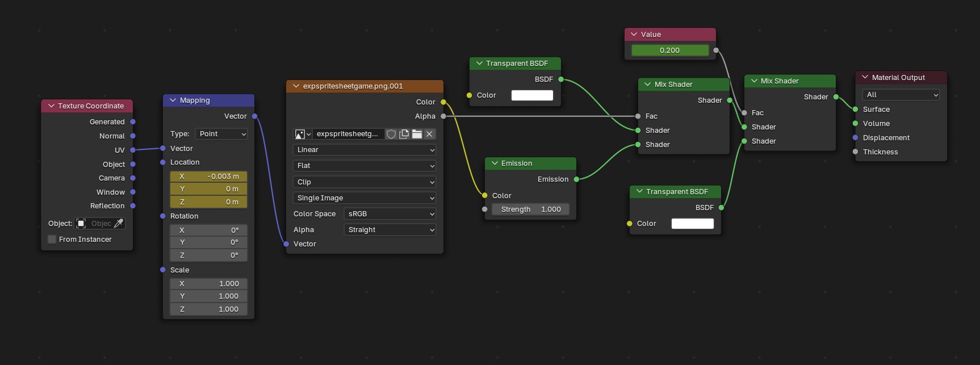
Task: Click the Rotation Y 0° field
Action: 208,242
